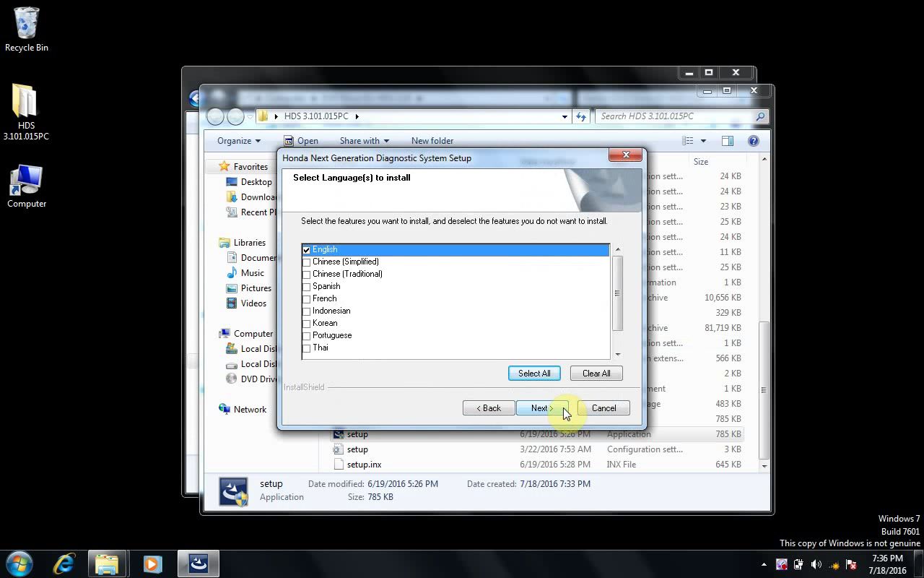Viewport: 924px width, 578px height.
Task: Click the language list scrollbar thumb
Action: pyautogui.click(x=617, y=293)
